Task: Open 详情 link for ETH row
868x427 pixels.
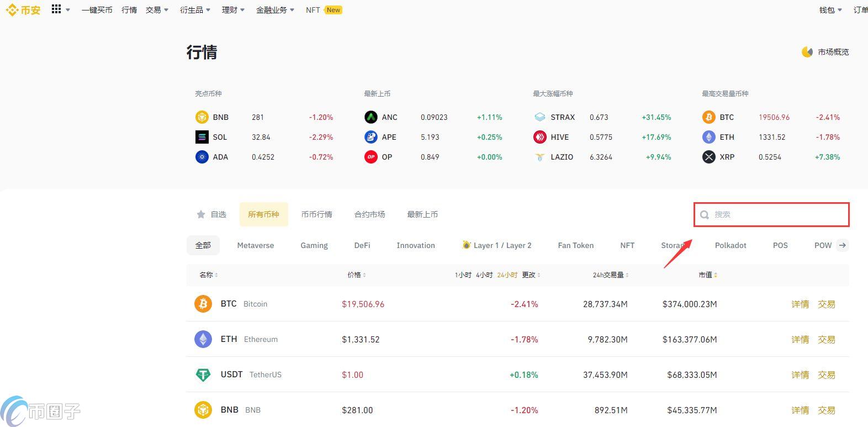Action: [800, 339]
